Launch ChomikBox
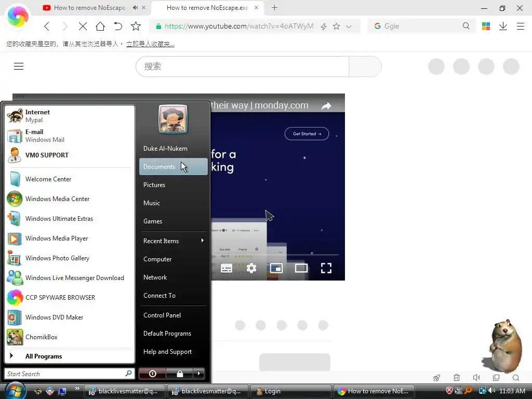This screenshot has height=399, width=532. (x=69, y=337)
